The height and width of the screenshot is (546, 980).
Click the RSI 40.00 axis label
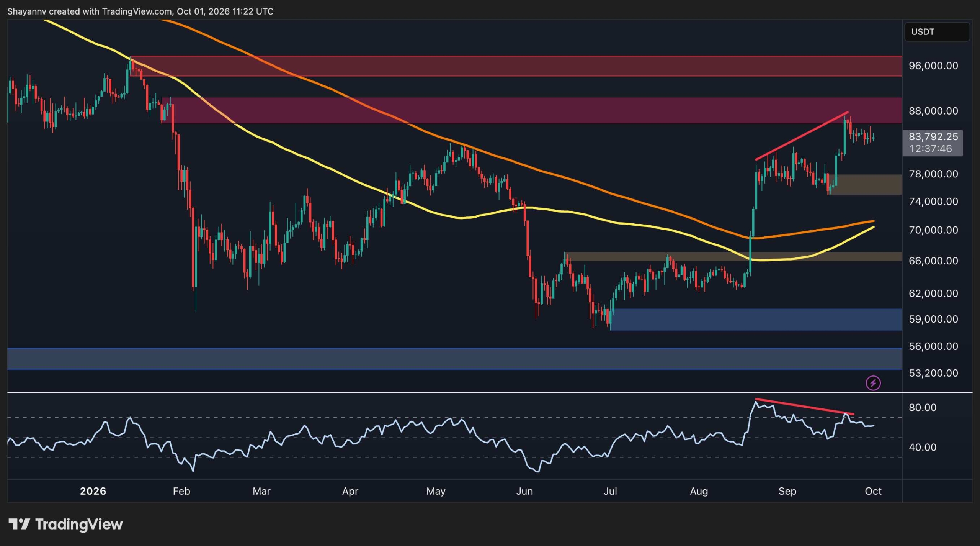923,448
